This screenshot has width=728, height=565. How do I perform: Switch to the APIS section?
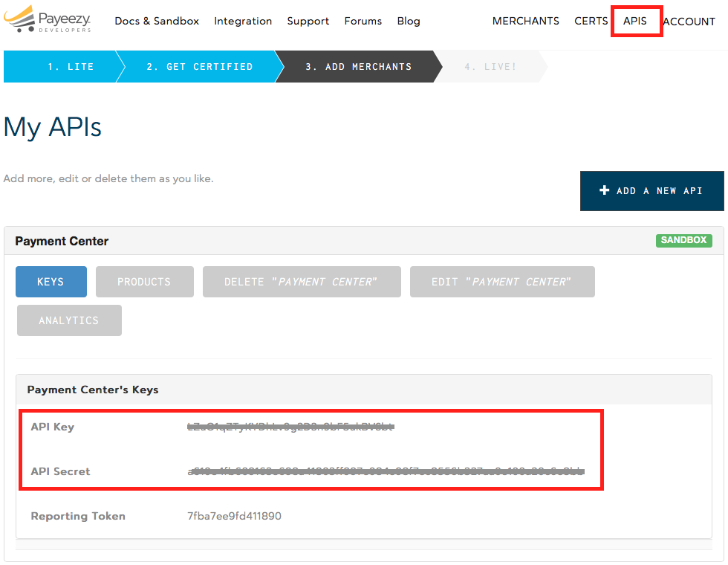point(634,21)
